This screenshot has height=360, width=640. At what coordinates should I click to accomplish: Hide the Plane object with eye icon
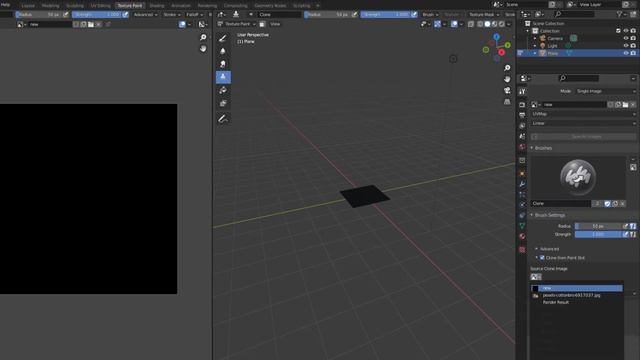click(x=626, y=53)
